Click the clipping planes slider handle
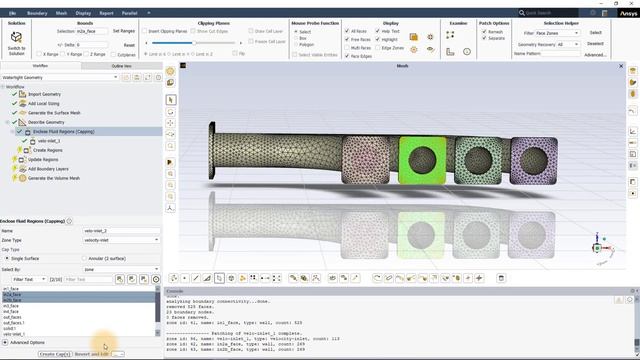Image resolution: width=640 pixels, height=360 pixels. point(194,42)
